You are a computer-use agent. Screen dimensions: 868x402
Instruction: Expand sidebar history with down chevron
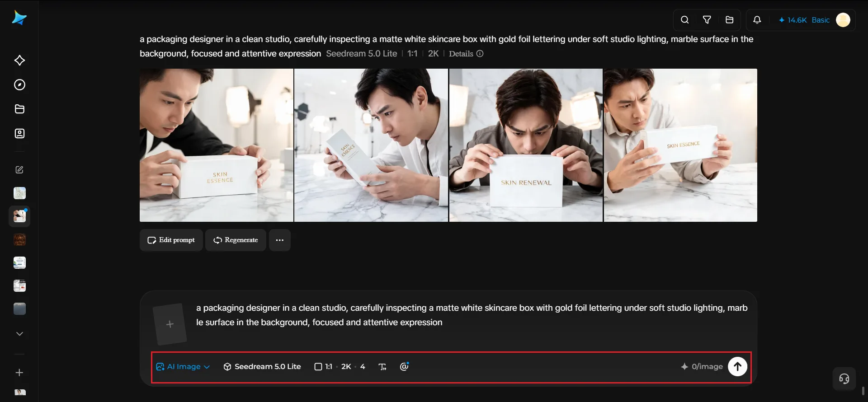[19, 334]
